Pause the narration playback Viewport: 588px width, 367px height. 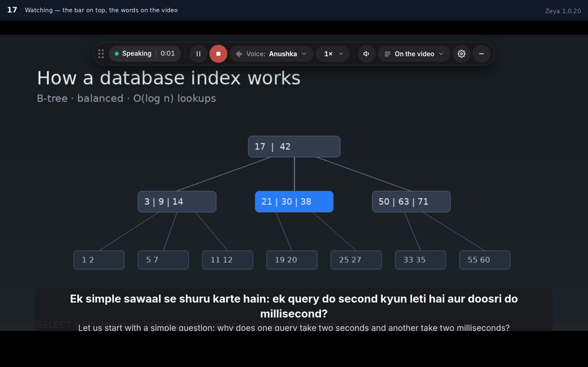click(199, 54)
